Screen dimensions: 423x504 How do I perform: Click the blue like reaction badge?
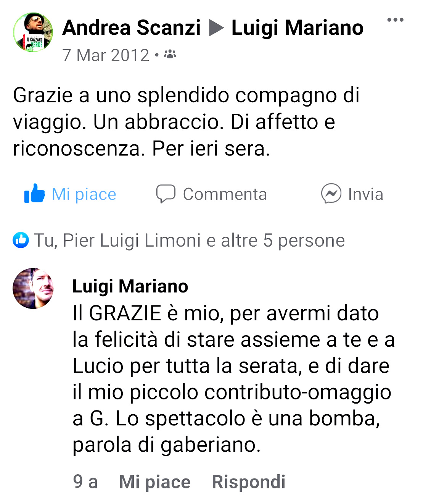[21, 240]
